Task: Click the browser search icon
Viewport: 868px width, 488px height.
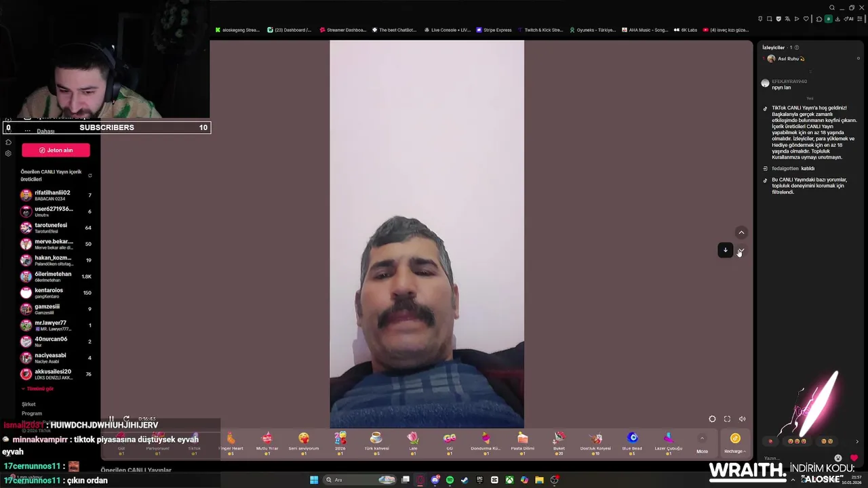Action: [x=832, y=7]
